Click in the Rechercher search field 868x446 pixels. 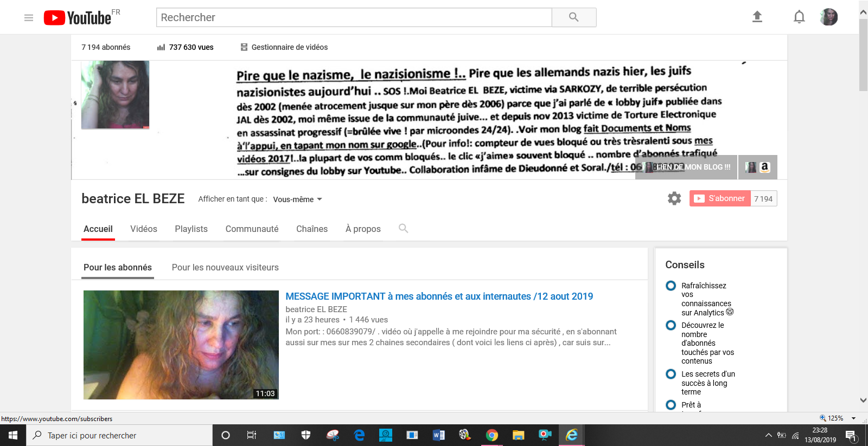coord(354,17)
